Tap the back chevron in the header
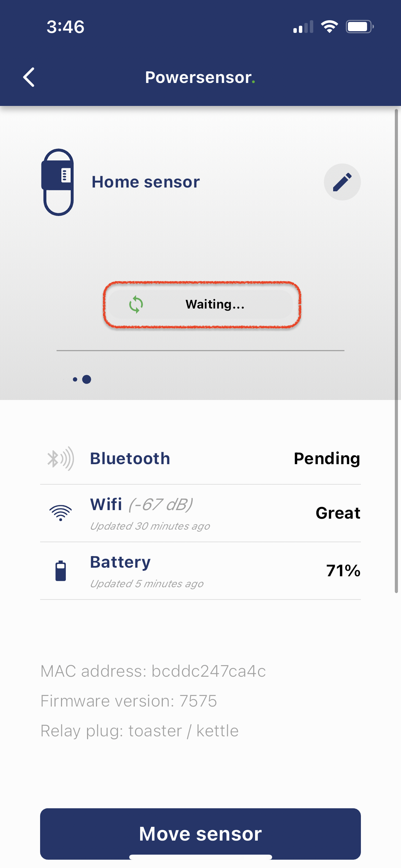 (29, 77)
